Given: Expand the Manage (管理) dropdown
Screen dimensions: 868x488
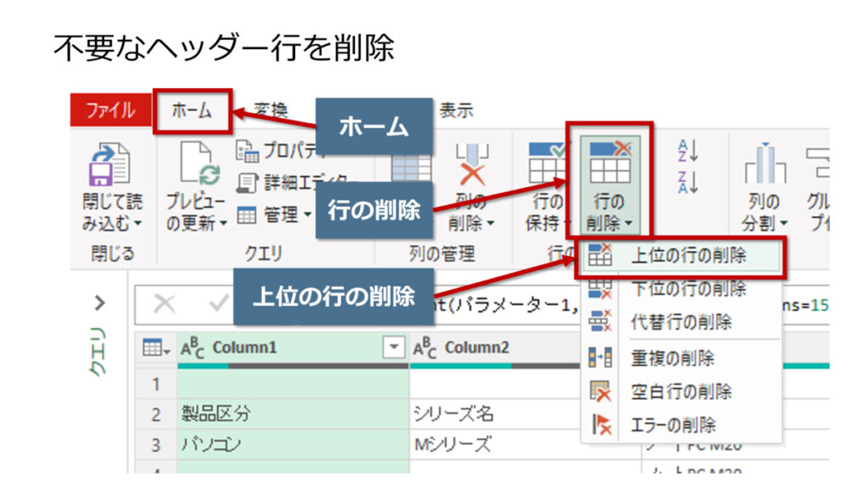Looking at the screenshot, I should (x=275, y=215).
